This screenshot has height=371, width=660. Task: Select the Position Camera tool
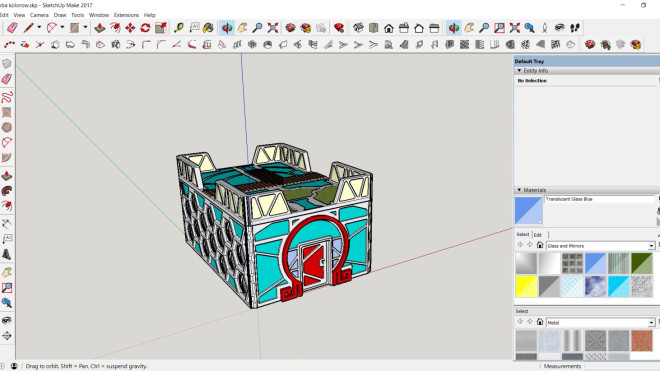tap(544, 28)
